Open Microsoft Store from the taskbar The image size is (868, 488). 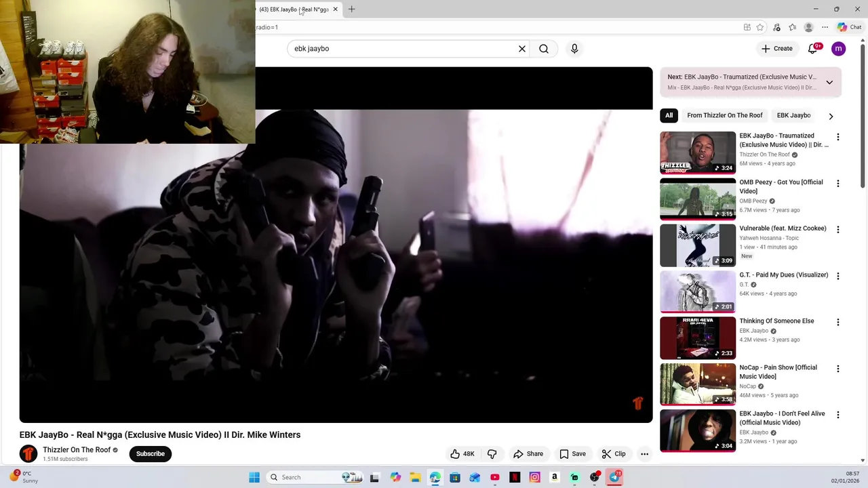[455, 477]
